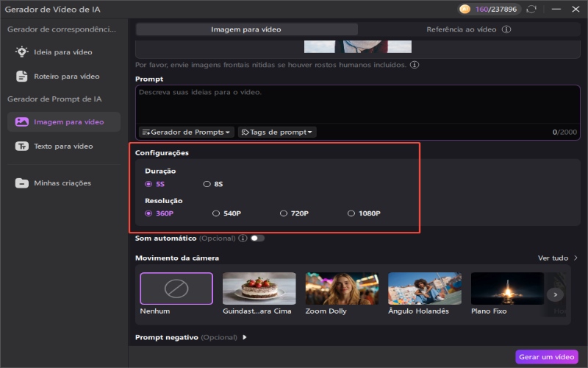Choose 720P resolution
Screen dimensions: 588x368
(x=294, y=213)
